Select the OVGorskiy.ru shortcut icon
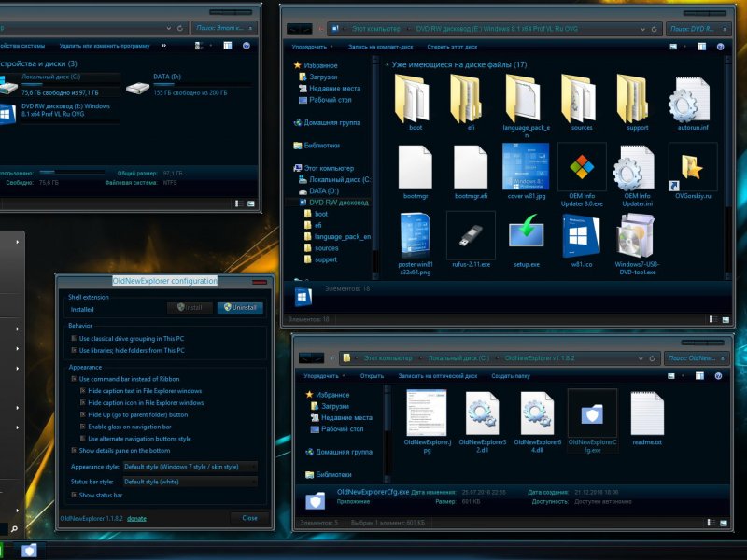The image size is (747, 560). click(692, 168)
